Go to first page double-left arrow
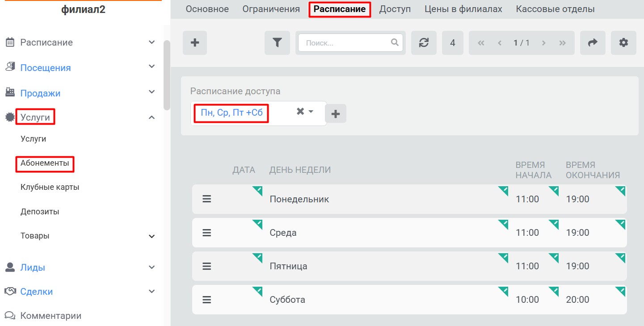 click(x=481, y=43)
